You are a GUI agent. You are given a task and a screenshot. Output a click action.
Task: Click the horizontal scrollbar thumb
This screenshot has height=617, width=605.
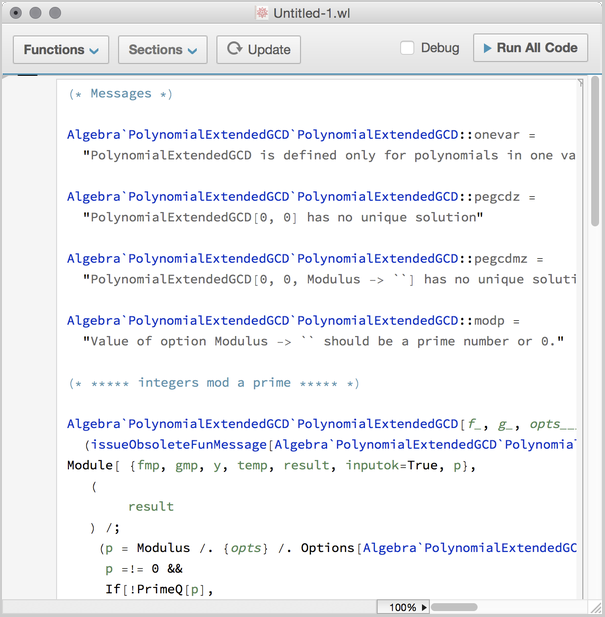click(453, 607)
